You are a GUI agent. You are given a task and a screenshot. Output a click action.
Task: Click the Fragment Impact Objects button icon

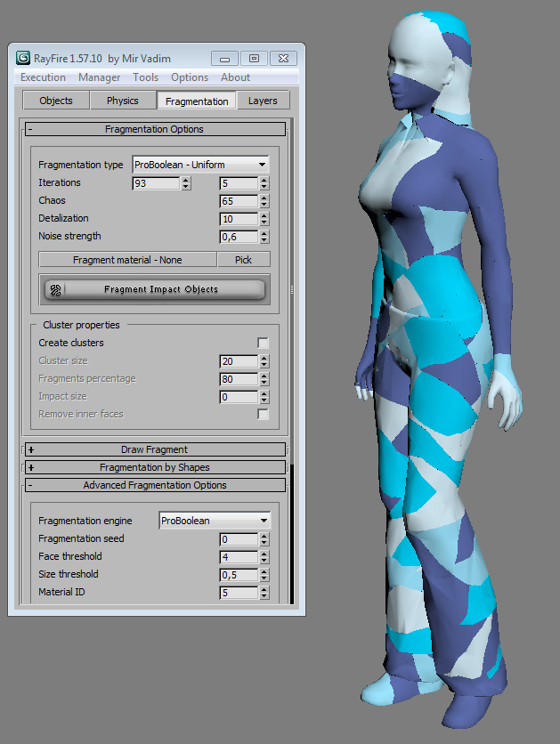[x=55, y=290]
